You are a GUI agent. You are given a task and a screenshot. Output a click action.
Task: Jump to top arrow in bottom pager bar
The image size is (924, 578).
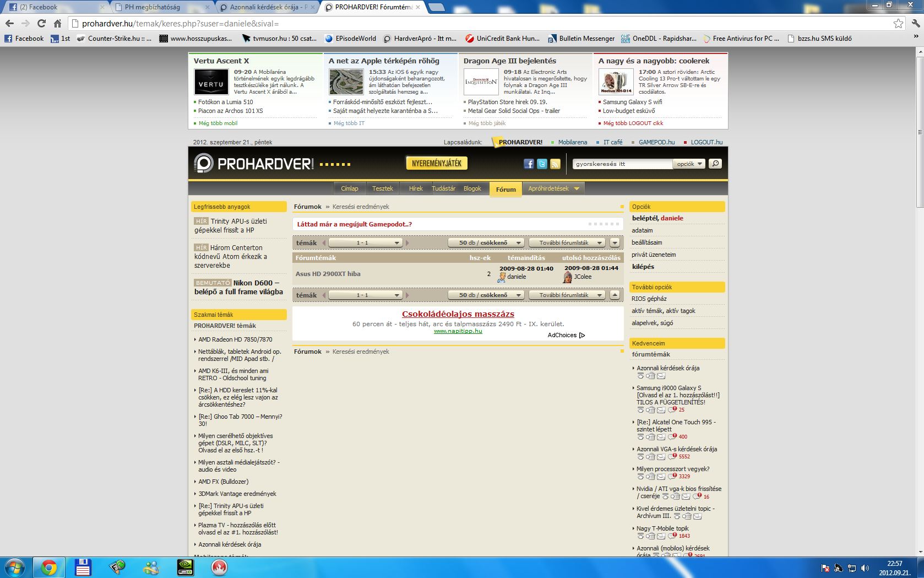point(615,295)
